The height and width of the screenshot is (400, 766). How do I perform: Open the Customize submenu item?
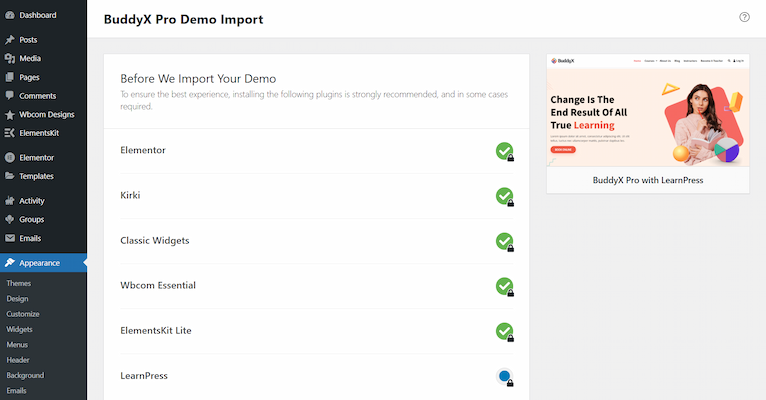click(x=23, y=314)
